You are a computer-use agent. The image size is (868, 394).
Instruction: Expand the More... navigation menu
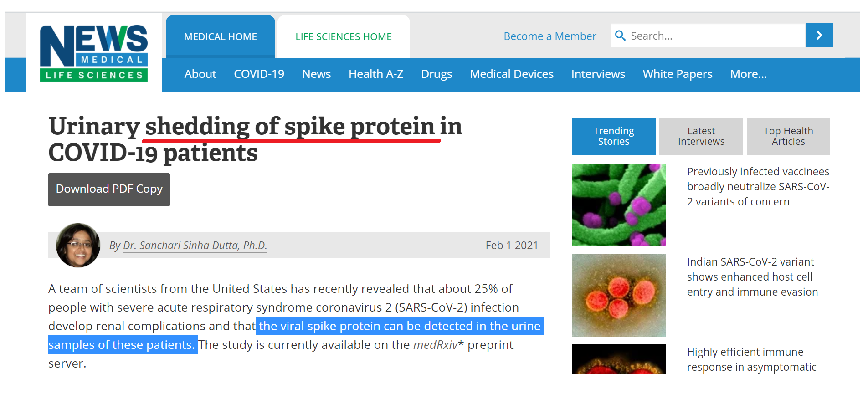748,74
